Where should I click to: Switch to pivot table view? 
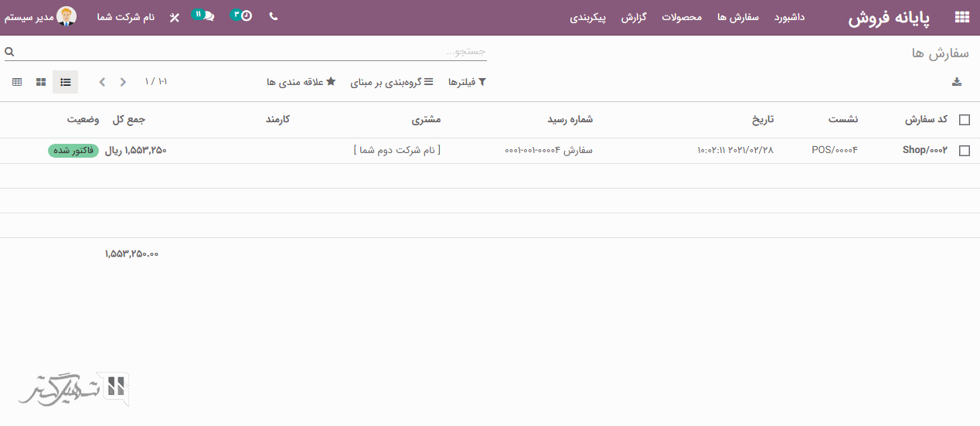[17, 82]
